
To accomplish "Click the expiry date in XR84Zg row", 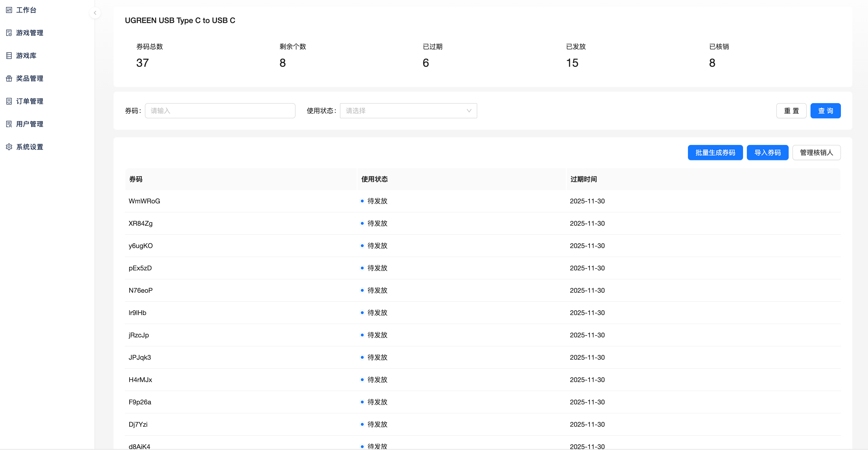I will (x=587, y=224).
